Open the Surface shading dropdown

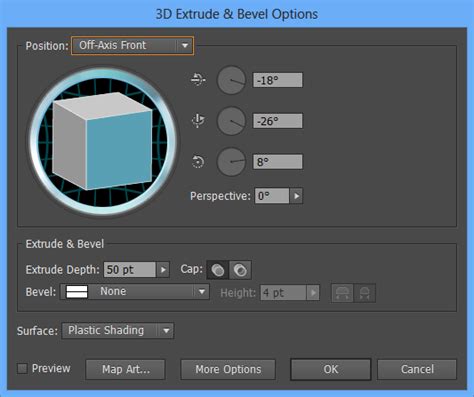click(118, 331)
